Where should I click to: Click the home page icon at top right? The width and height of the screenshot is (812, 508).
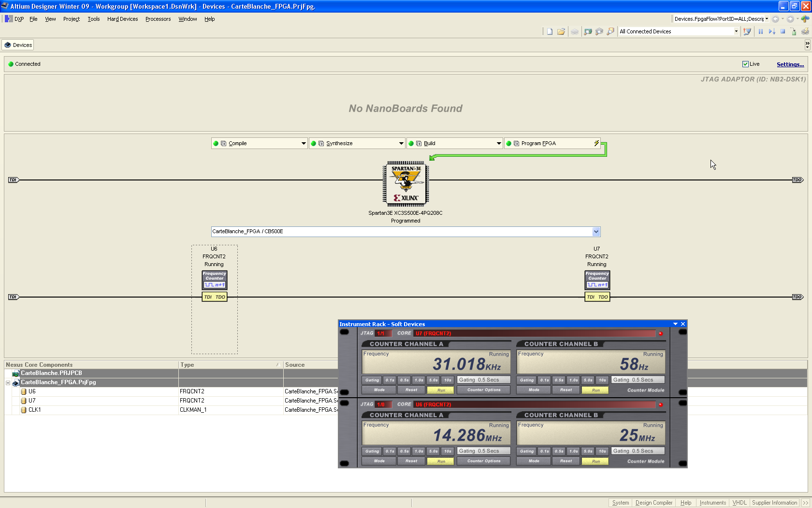pyautogui.click(x=805, y=19)
